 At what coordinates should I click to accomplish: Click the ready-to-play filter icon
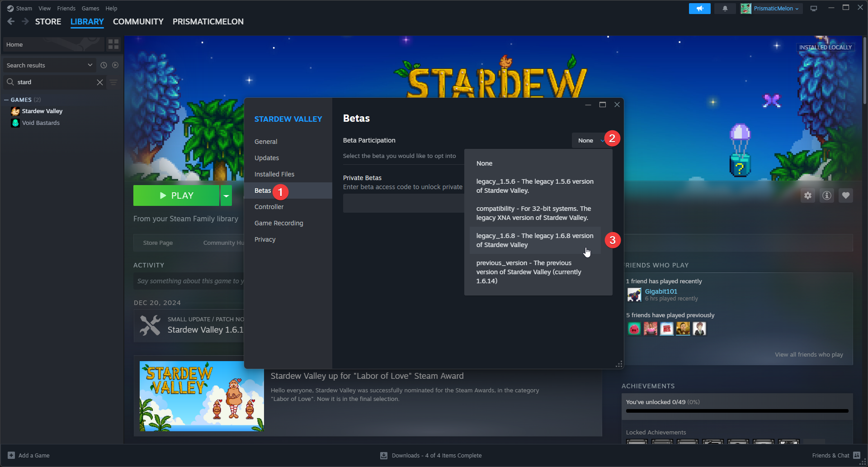[x=115, y=65]
